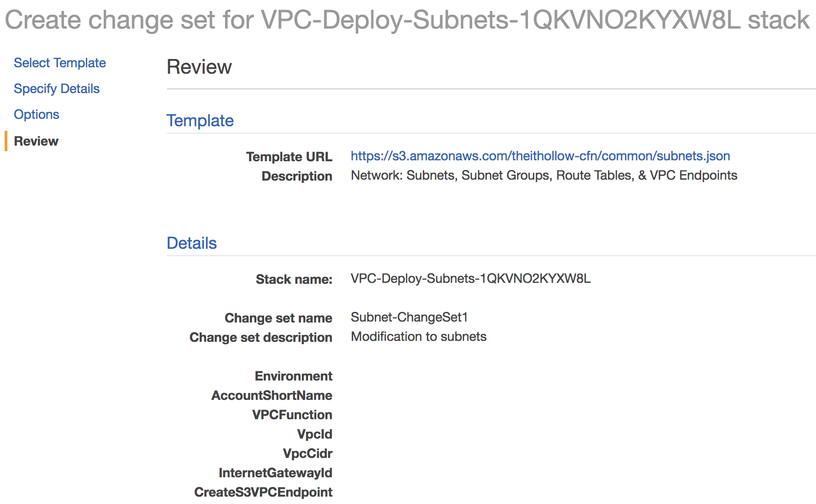Click the AccountShortName parameter label
The image size is (816, 504).
(x=272, y=396)
